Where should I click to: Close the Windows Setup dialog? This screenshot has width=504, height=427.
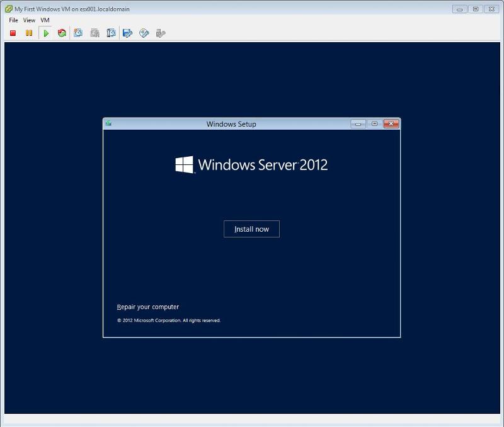[391, 123]
